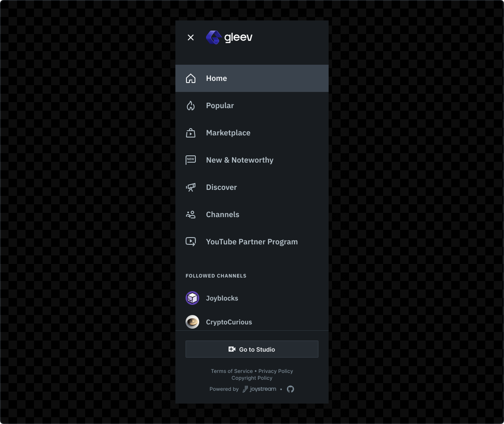Click the Go to Studio button
Image resolution: width=504 pixels, height=424 pixels.
252,349
